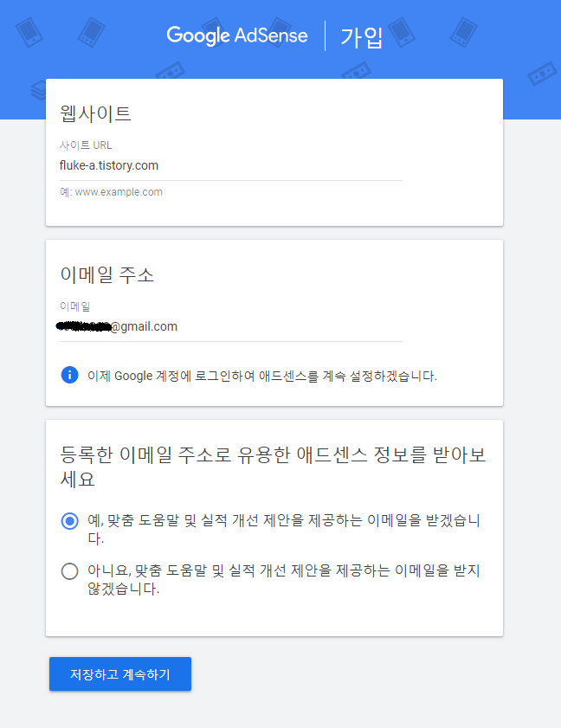561x728 pixels.
Task: Click the '웹사이트' section heading
Action: pos(96,113)
